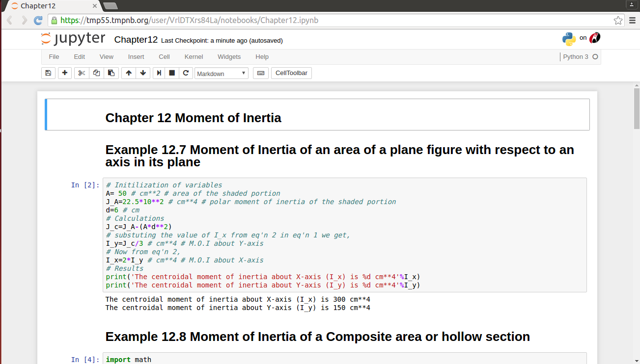Open a new browser tab
The image size is (640, 364).
click(x=111, y=6)
